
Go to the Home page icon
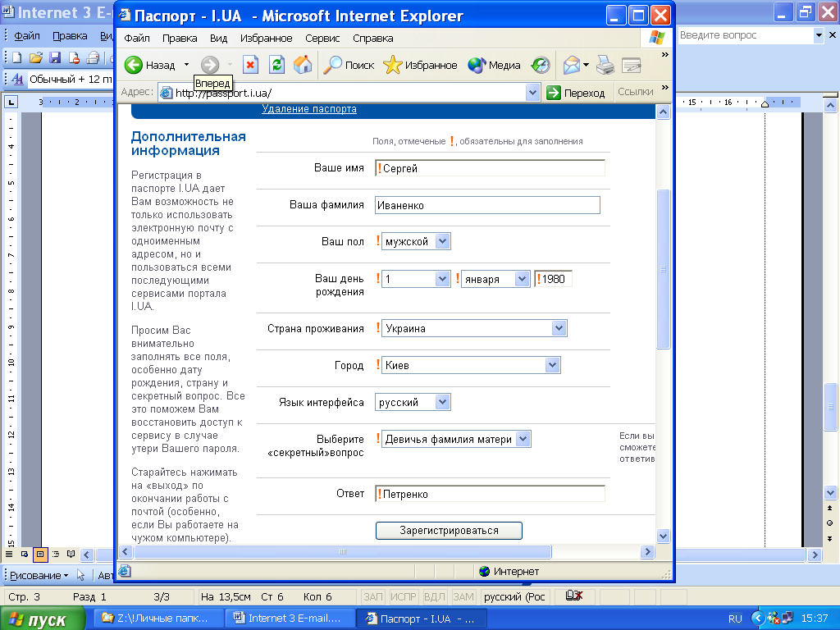(x=302, y=66)
